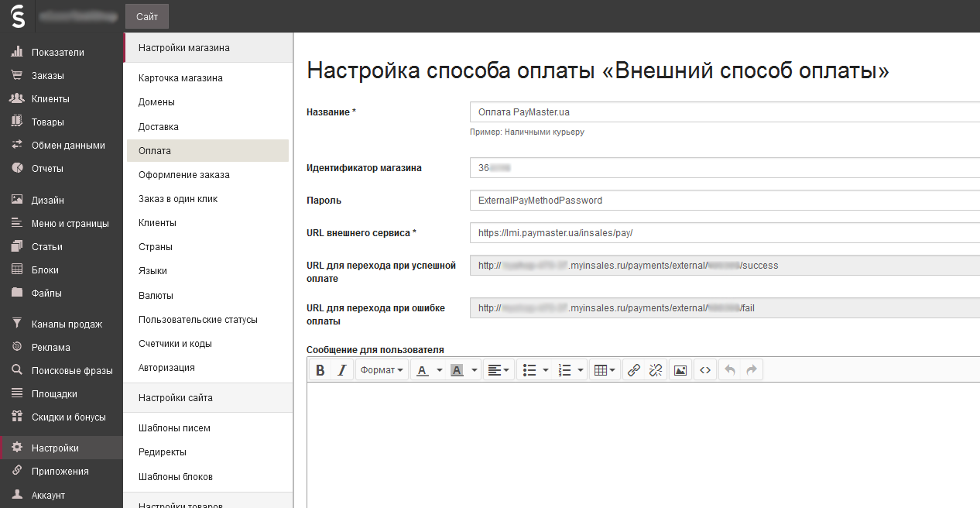Click the Приложения icon in the sidebar
This screenshot has width=980, height=508.
(16, 471)
